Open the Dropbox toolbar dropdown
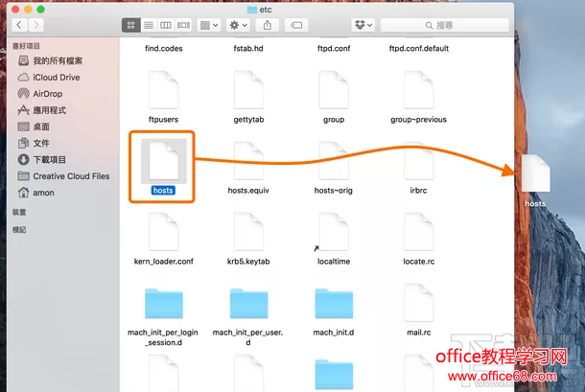This screenshot has height=392, width=585. [x=363, y=24]
